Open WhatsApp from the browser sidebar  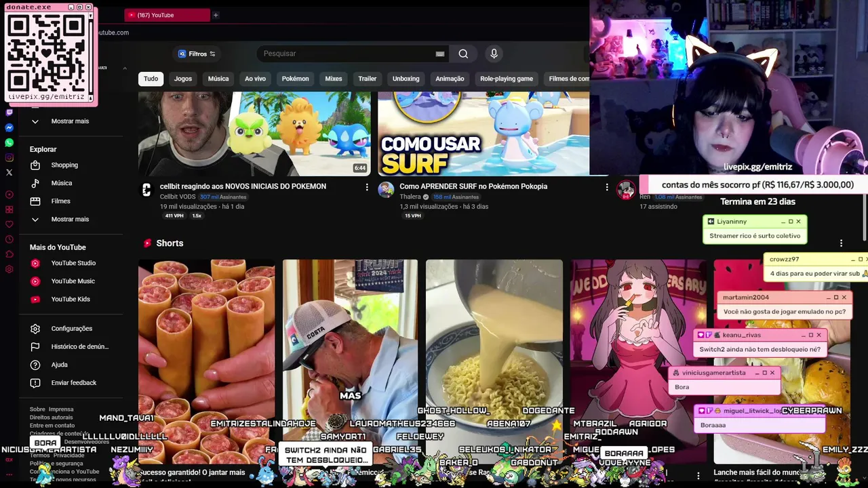click(x=9, y=142)
